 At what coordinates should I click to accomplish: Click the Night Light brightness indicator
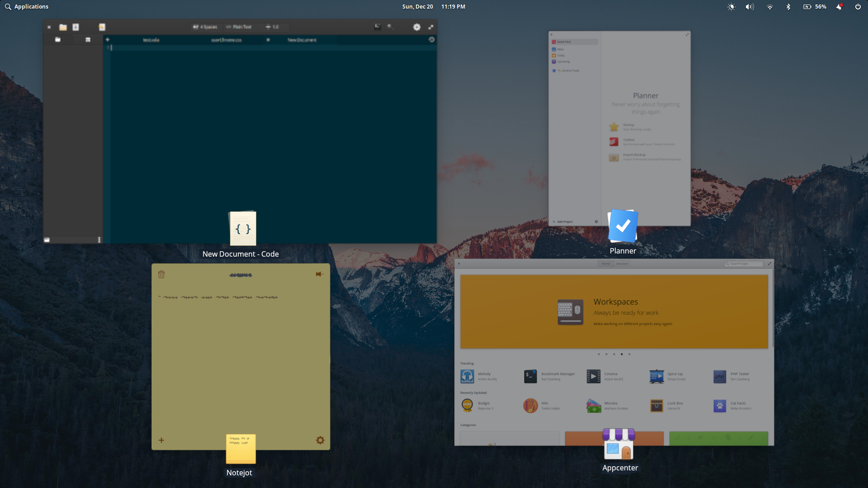point(731,7)
